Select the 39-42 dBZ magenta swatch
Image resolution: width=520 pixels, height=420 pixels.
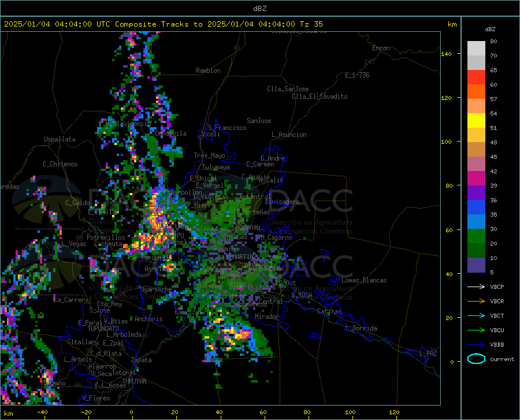[476, 179]
